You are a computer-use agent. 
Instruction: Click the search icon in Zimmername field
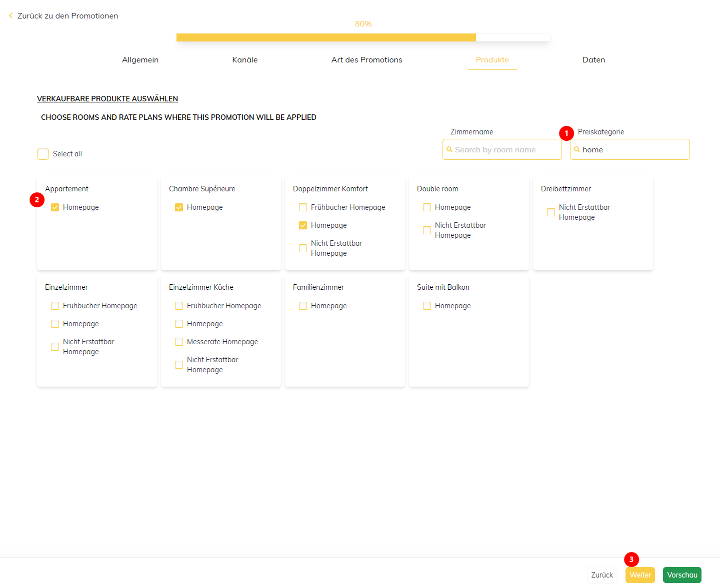click(x=449, y=149)
